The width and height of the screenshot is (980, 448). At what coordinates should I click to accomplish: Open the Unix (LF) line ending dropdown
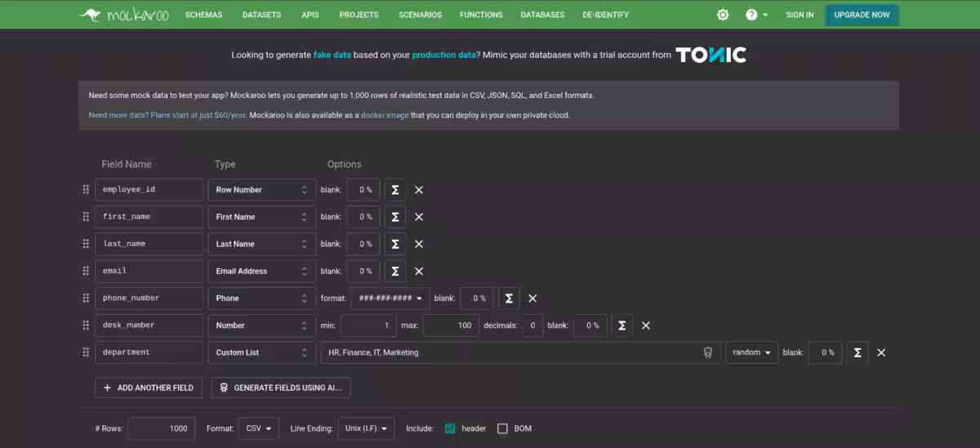click(x=366, y=428)
